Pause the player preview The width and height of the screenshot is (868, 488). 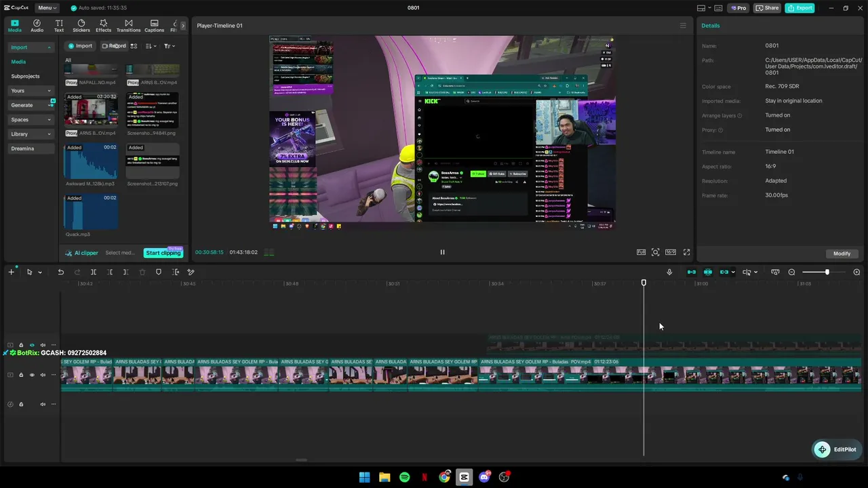[442, 252]
